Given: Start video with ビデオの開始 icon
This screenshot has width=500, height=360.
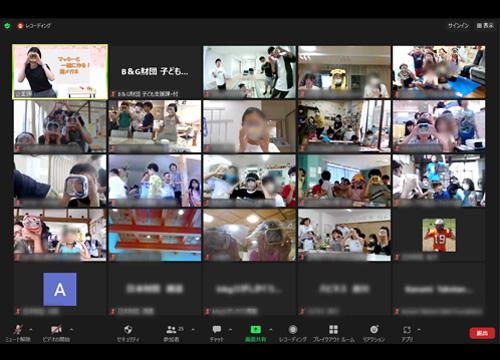Looking at the screenshot, I should click(x=56, y=330).
